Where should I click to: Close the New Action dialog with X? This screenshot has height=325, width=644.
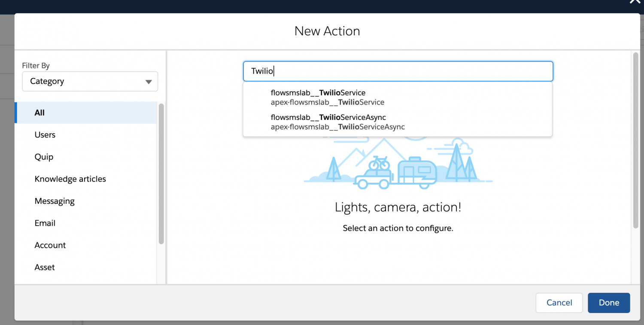[x=635, y=2]
